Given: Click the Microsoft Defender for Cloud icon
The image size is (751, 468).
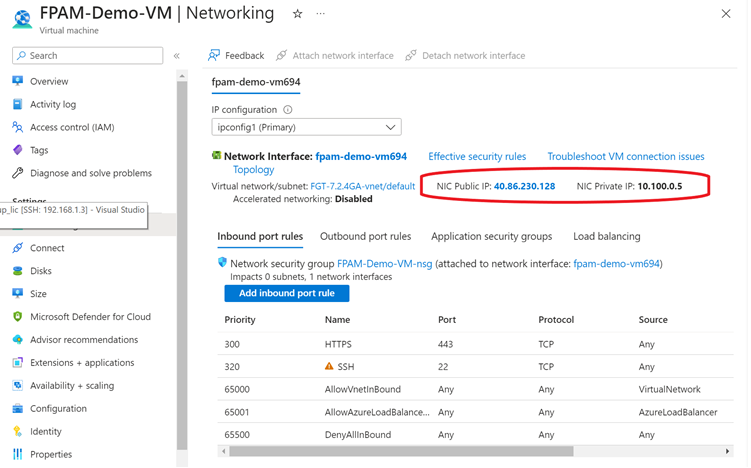Looking at the screenshot, I should coord(17,317).
